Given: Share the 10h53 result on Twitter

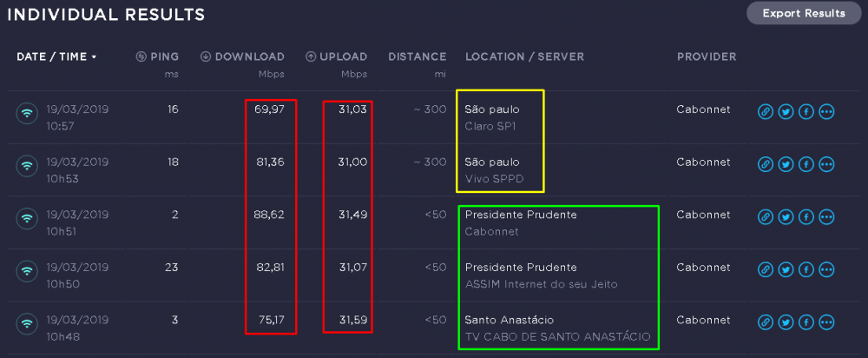Looking at the screenshot, I should pyautogui.click(x=786, y=164).
